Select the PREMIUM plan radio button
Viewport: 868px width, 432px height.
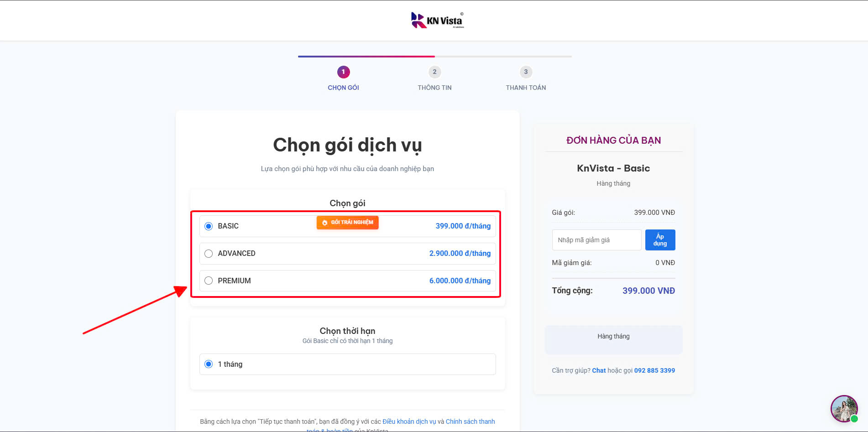[x=209, y=281]
